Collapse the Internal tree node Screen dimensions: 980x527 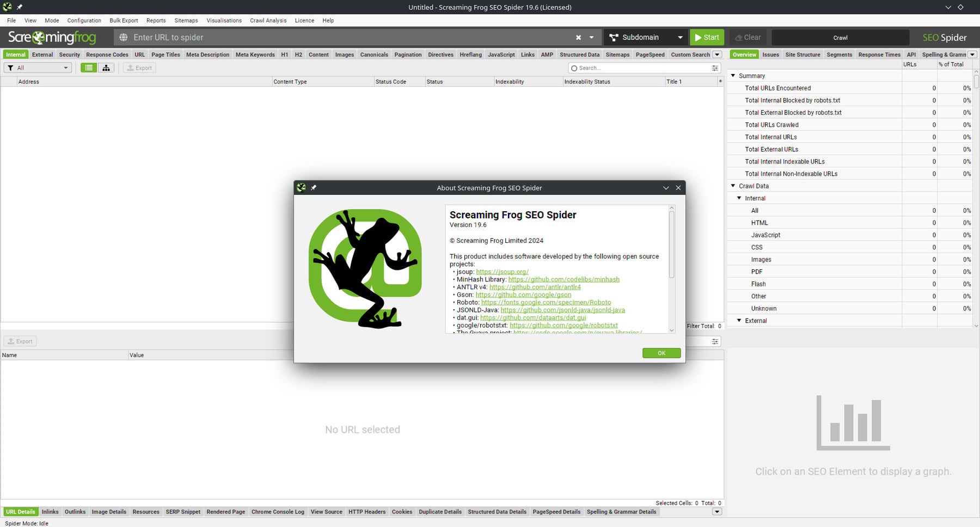pyautogui.click(x=739, y=198)
